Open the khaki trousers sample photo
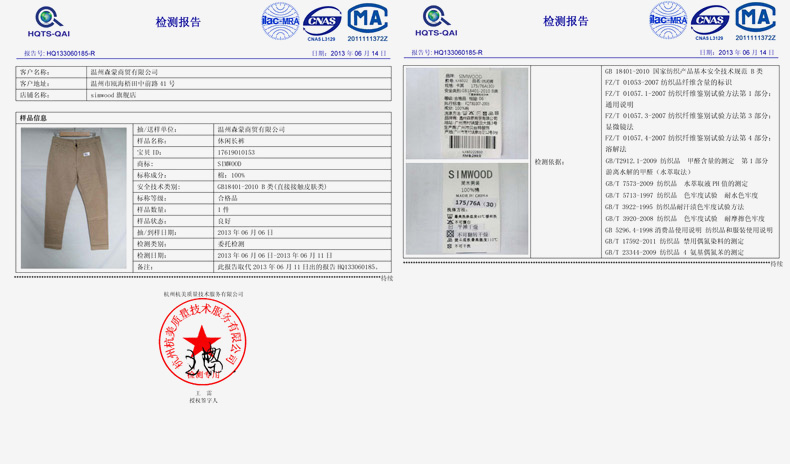This screenshot has width=790, height=464. coord(74,198)
